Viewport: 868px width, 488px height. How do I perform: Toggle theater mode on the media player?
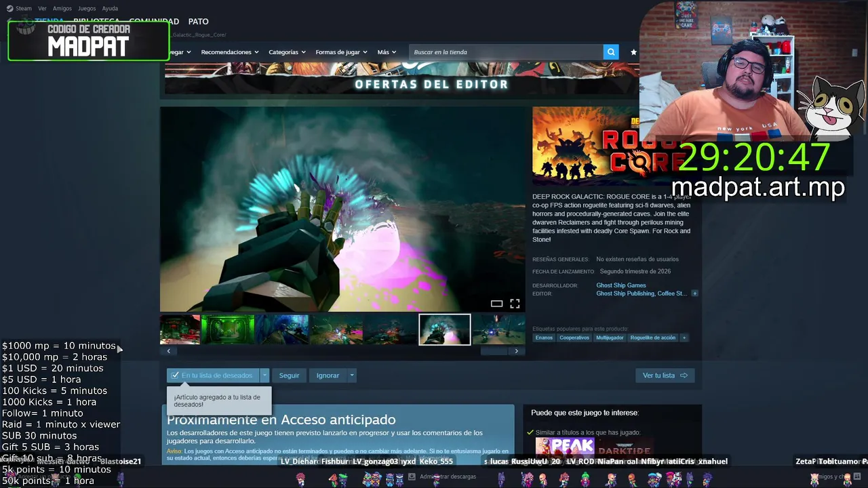(x=496, y=304)
